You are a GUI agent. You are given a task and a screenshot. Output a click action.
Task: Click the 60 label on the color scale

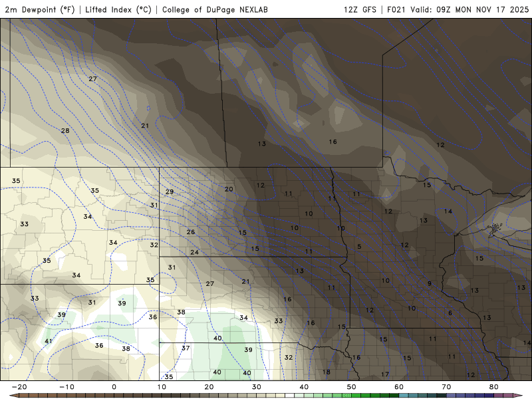[x=399, y=387]
